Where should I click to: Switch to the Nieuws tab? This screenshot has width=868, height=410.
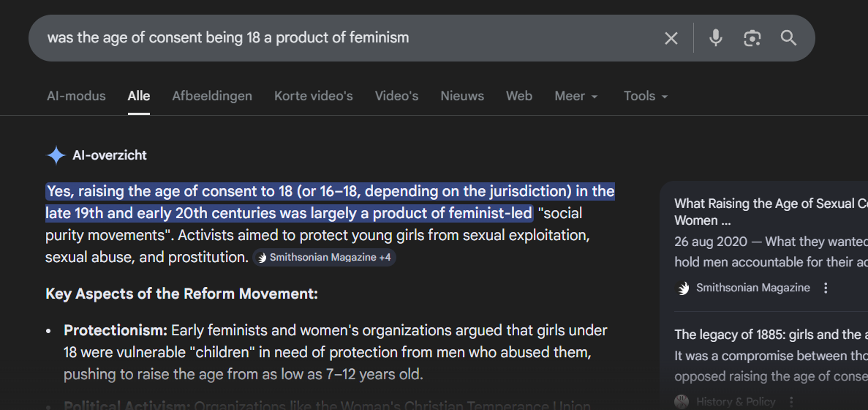(462, 96)
